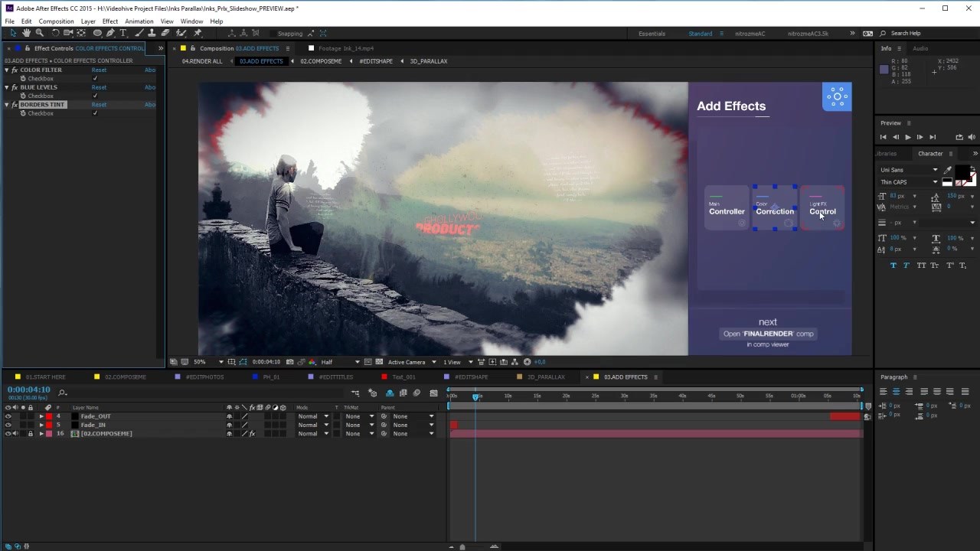The height and width of the screenshot is (551, 980).
Task: Select the Selection arrow tool
Action: coord(13,33)
